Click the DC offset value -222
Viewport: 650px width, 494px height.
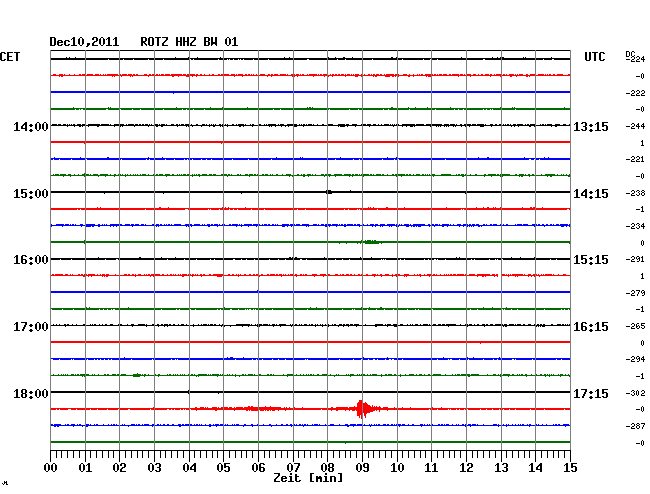pos(635,93)
